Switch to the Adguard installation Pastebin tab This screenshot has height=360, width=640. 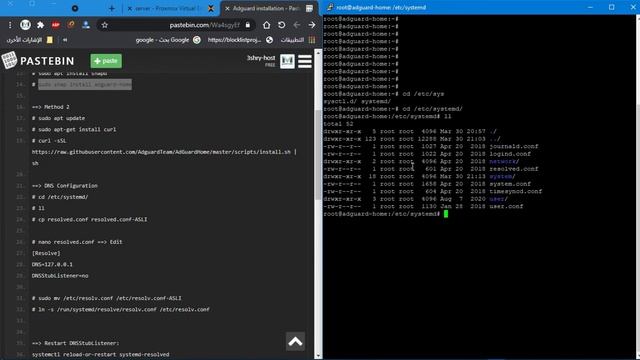pos(266,8)
